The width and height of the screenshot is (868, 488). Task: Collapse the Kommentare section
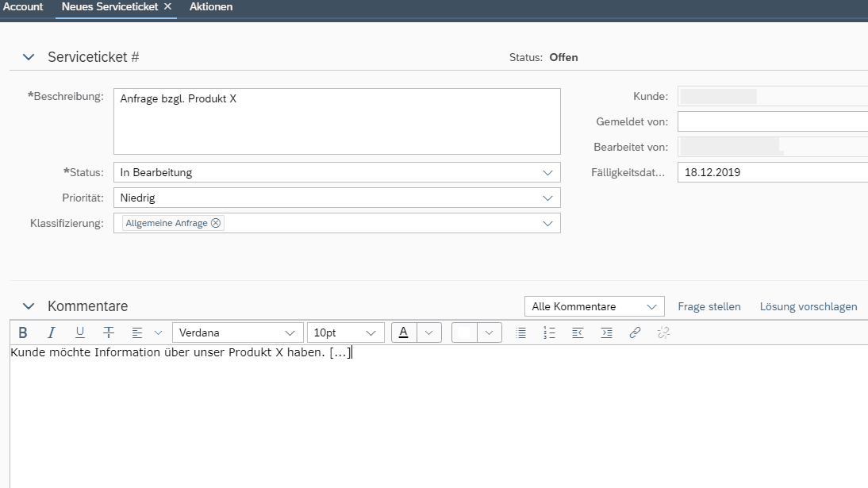29,306
